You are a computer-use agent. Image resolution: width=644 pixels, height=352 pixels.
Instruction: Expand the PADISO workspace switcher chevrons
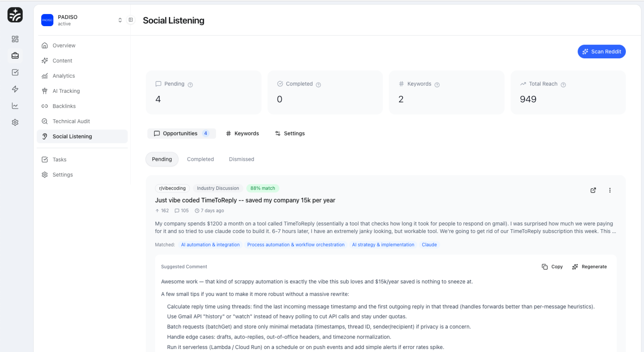[120, 20]
